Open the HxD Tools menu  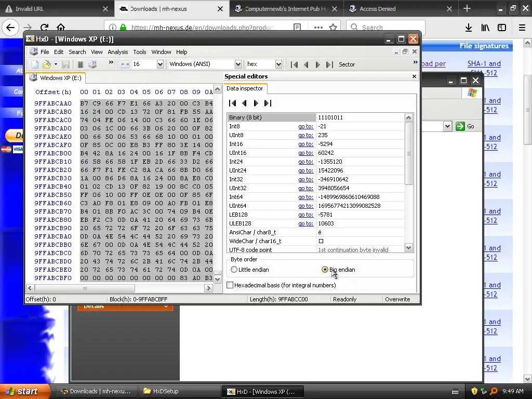click(x=139, y=52)
